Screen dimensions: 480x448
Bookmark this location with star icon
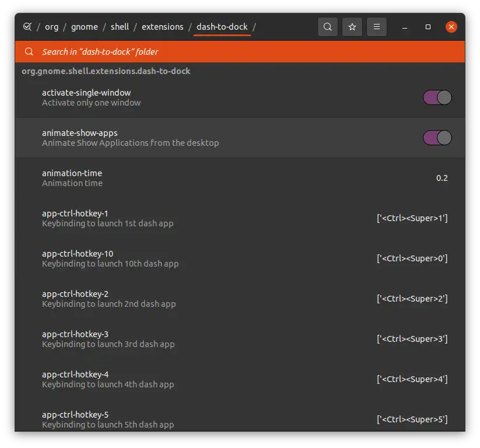(x=352, y=27)
